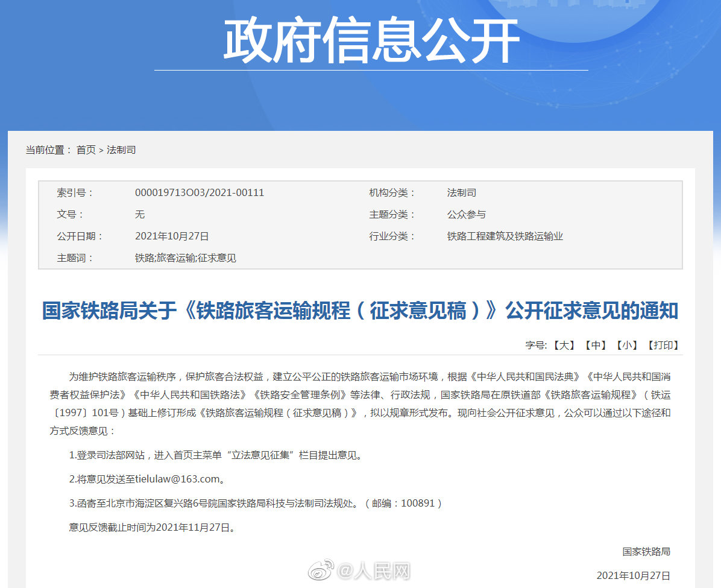Click the 公开日期 value in the info table
The height and width of the screenshot is (588, 721).
click(172, 236)
